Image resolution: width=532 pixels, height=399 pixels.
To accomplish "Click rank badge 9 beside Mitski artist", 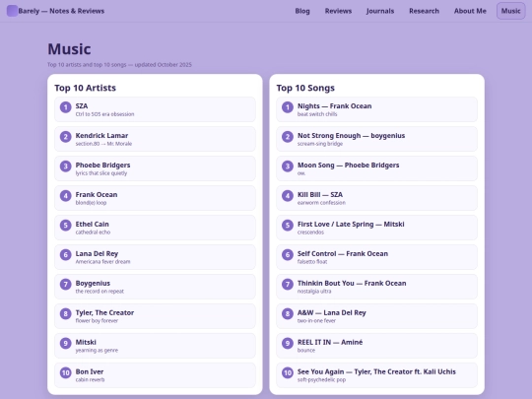I will [65, 344].
